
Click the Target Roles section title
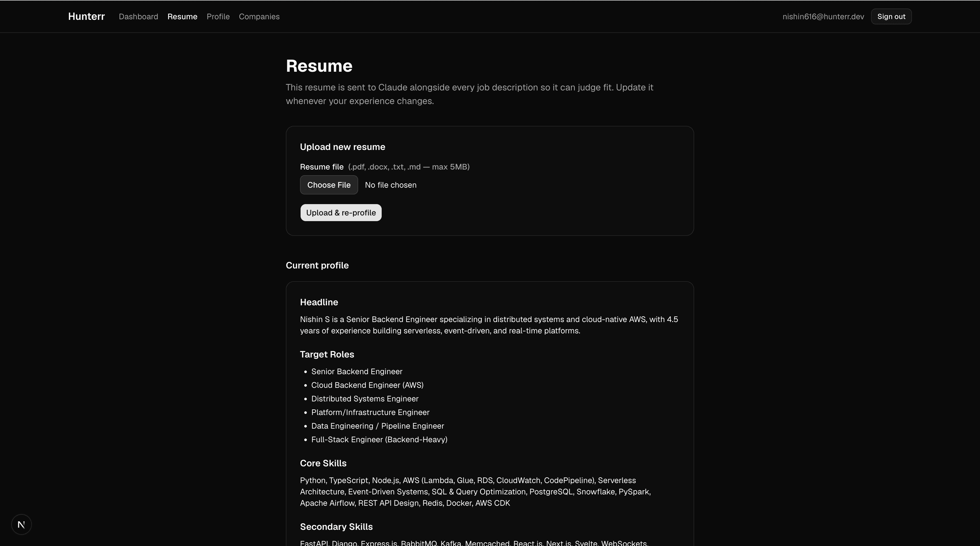[327, 354]
